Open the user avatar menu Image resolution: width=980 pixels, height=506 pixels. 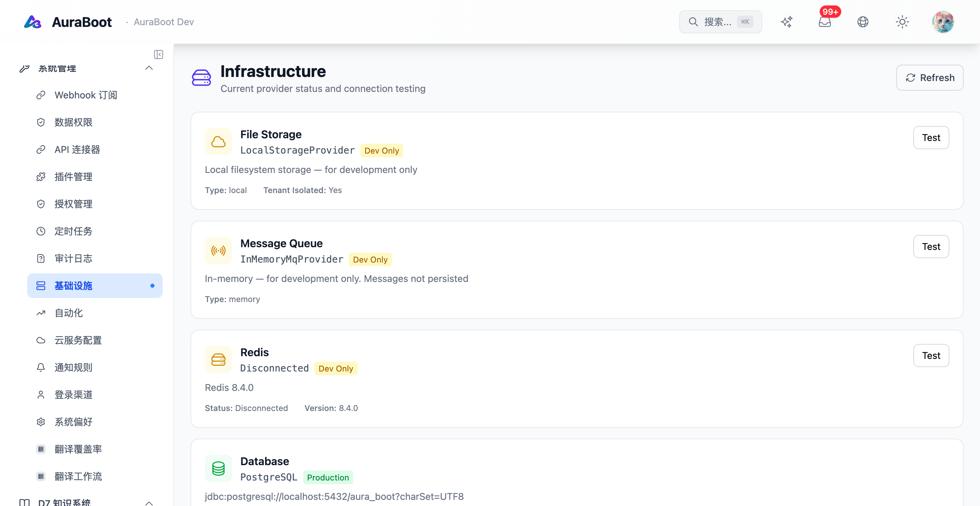point(943,22)
